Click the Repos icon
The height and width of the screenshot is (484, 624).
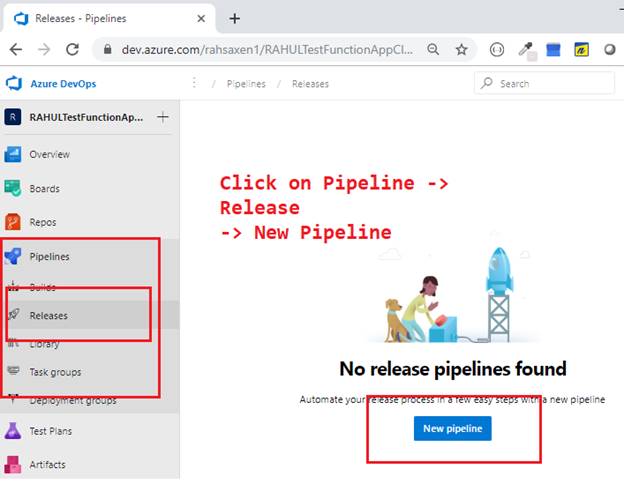point(12,222)
